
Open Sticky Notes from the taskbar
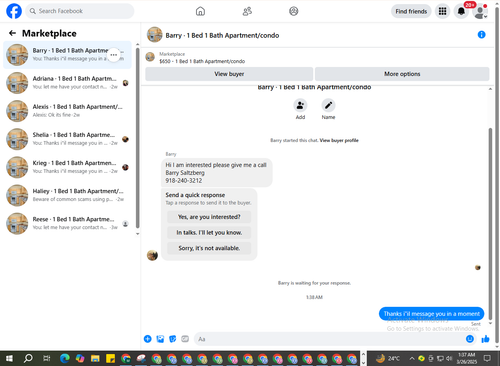(110, 359)
